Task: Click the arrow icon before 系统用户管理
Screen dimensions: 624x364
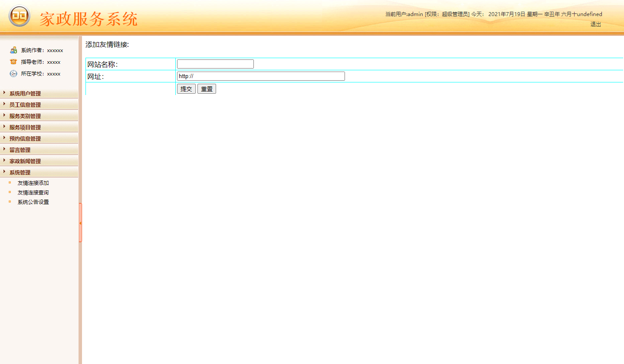Action: tap(4, 93)
